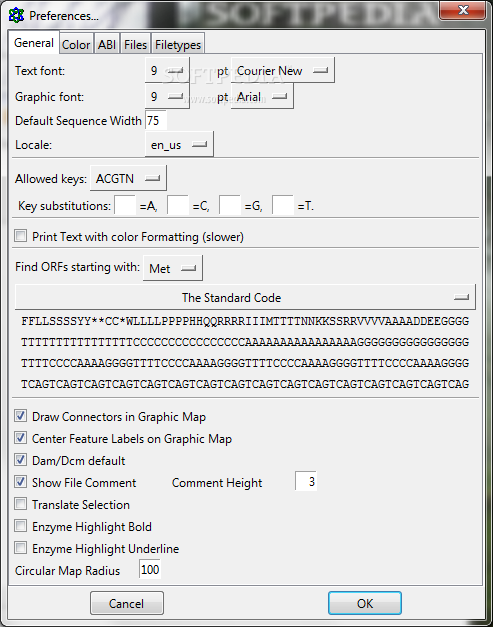493x627 pixels.
Task: Open Graphic font size dropdown
Action: point(167,96)
